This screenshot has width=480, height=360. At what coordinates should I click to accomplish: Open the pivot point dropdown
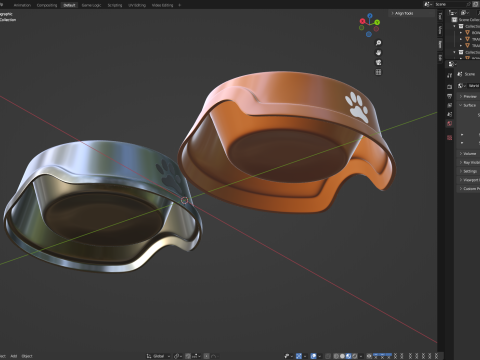[x=178, y=356]
